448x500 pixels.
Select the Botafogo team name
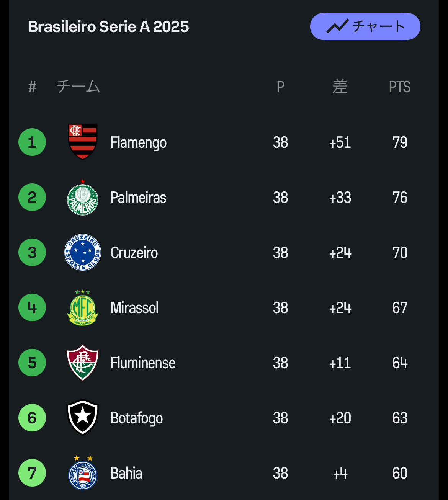(136, 418)
